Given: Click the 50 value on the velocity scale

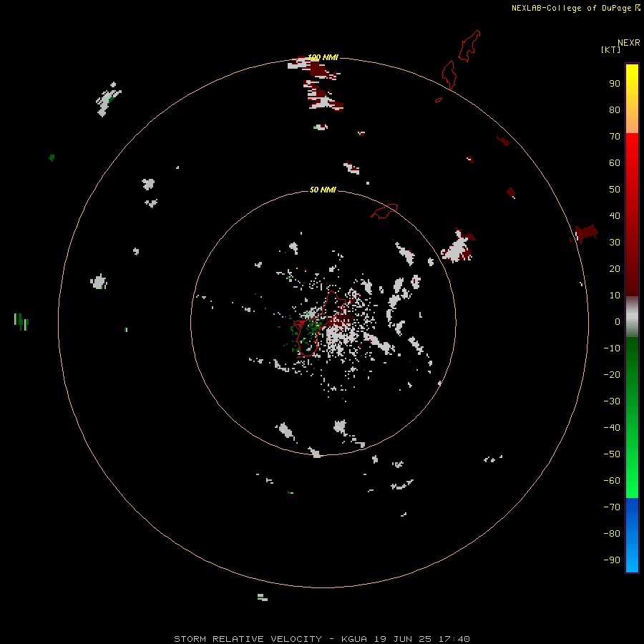Looking at the screenshot, I should click(x=615, y=190).
